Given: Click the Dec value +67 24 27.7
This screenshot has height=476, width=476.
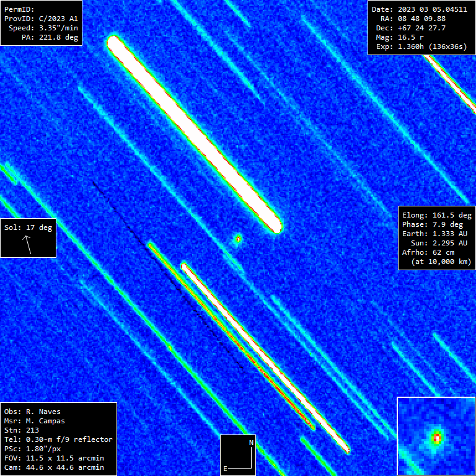Looking at the screenshot, I should pyautogui.click(x=421, y=28).
